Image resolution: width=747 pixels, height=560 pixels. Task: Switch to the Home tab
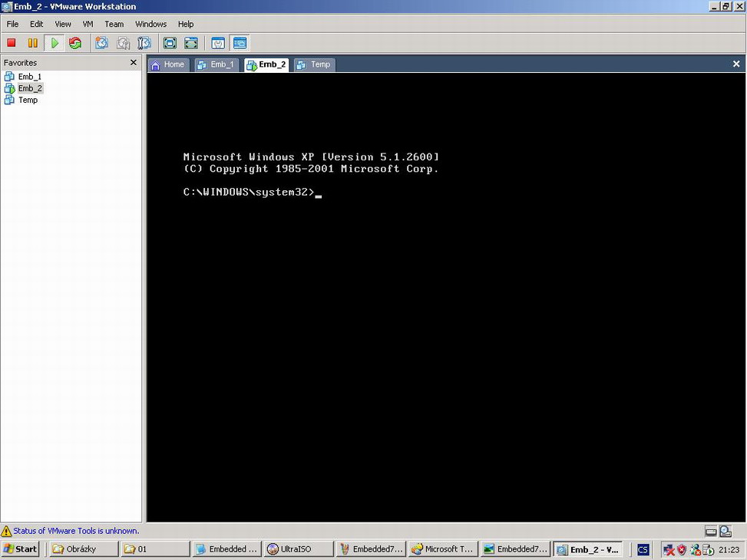[168, 64]
